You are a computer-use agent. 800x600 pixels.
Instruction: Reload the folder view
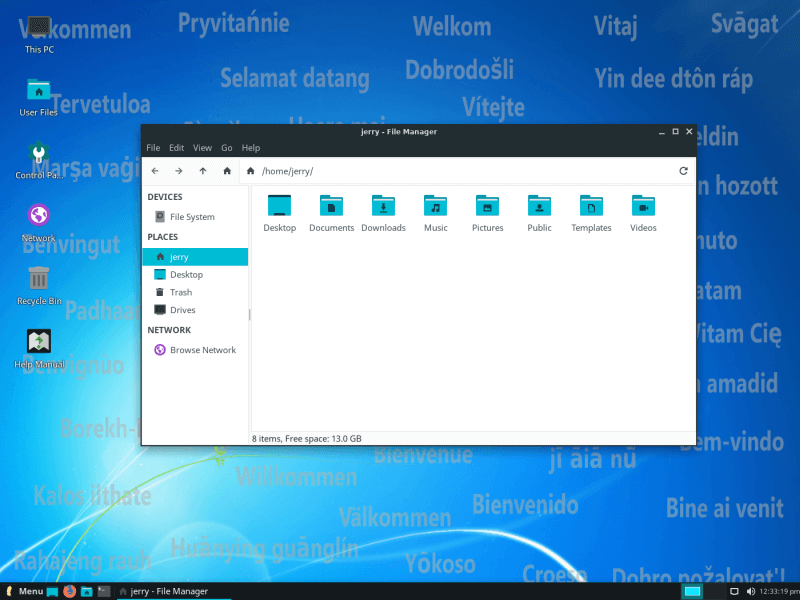pos(683,170)
